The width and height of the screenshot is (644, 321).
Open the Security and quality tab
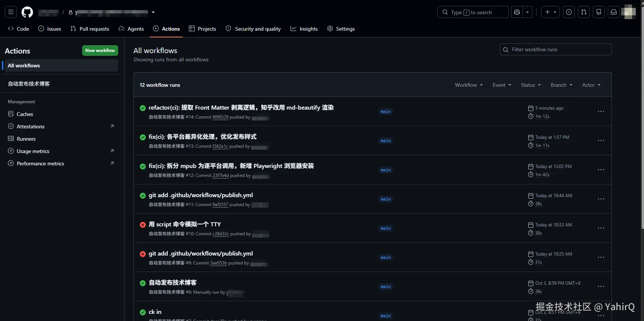(x=253, y=29)
